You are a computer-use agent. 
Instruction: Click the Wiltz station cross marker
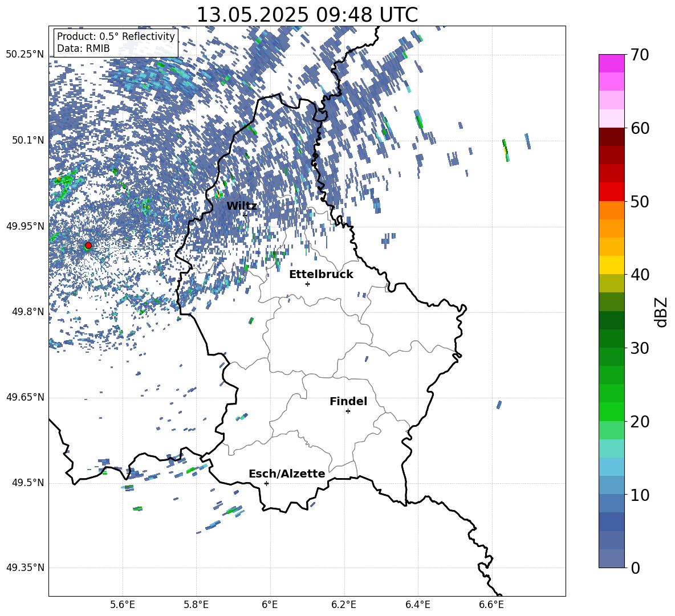[x=245, y=215]
